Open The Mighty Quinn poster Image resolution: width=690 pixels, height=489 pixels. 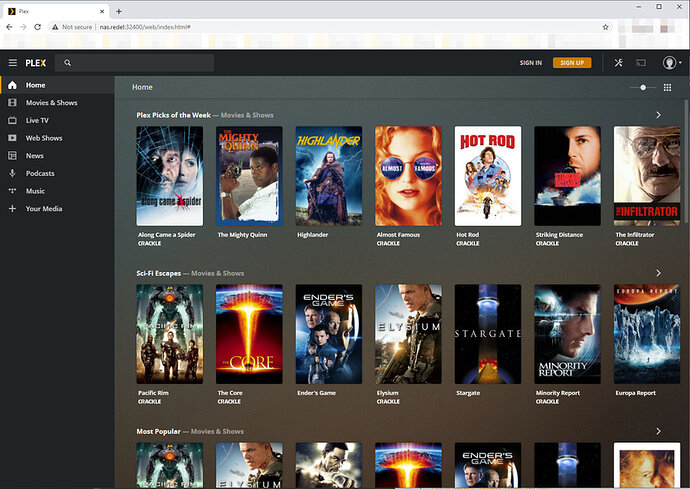click(x=249, y=176)
